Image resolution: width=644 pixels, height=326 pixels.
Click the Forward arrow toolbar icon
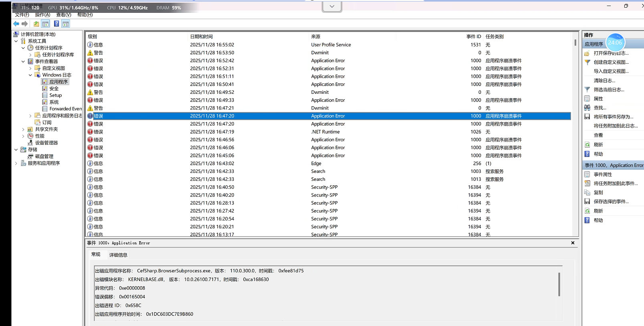pyautogui.click(x=25, y=24)
